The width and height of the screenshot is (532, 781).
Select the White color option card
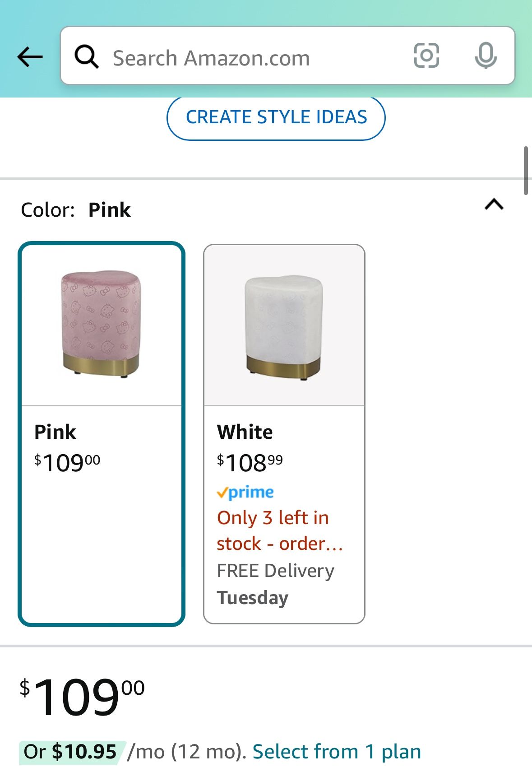(284, 434)
